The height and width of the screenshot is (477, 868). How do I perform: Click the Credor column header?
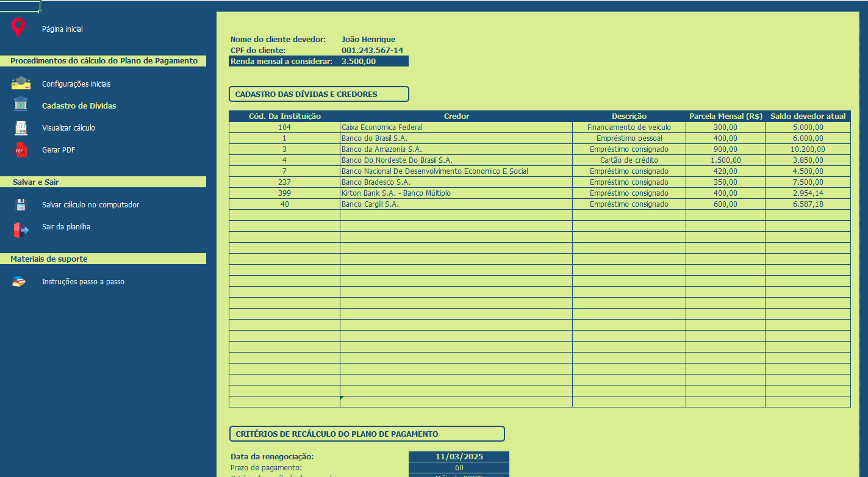(x=456, y=116)
